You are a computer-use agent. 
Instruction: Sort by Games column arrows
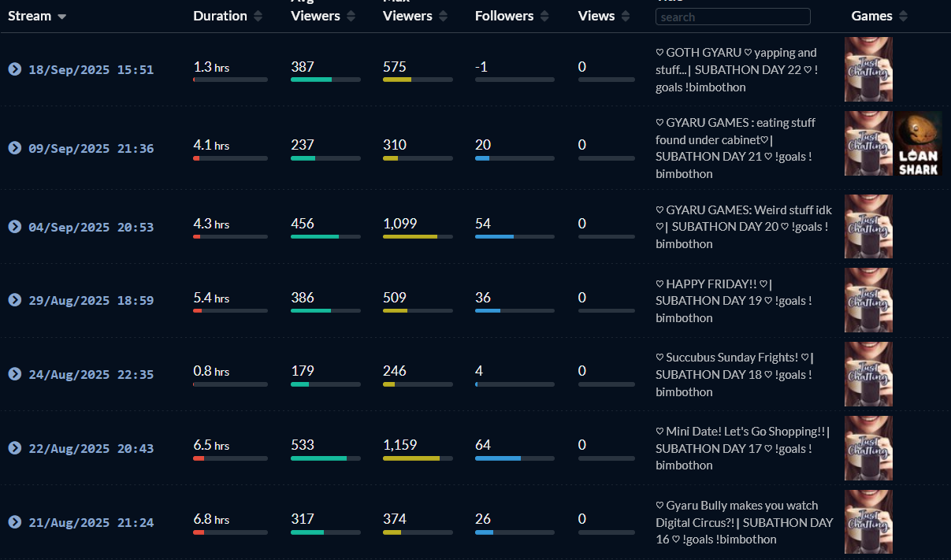tap(903, 16)
